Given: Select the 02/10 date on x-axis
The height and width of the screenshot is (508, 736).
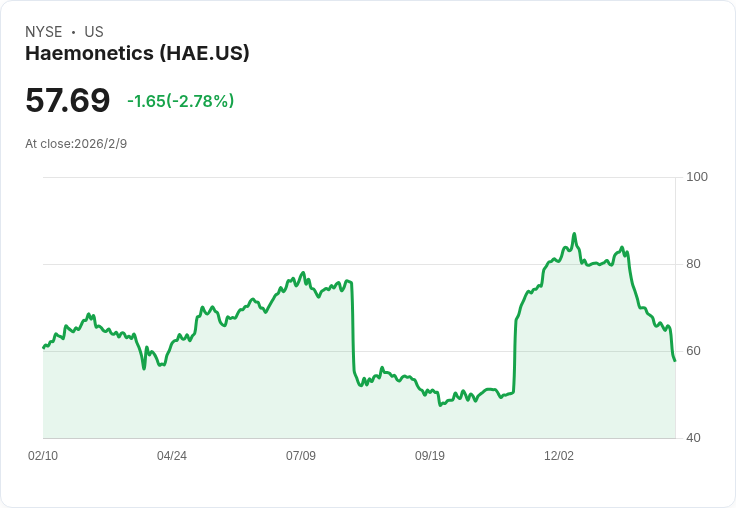Looking at the screenshot, I should [x=43, y=456].
